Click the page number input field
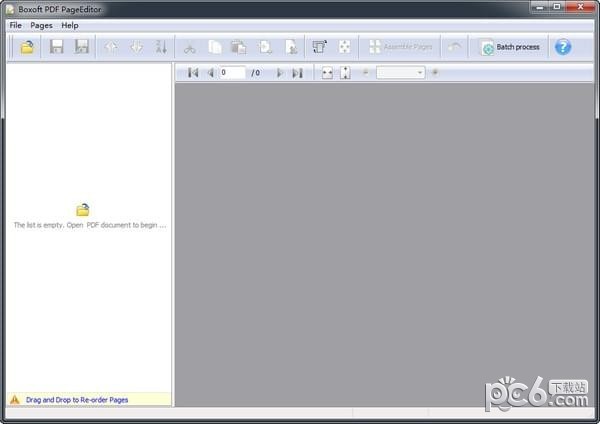Viewport: 600px width, 424px height. pos(232,73)
